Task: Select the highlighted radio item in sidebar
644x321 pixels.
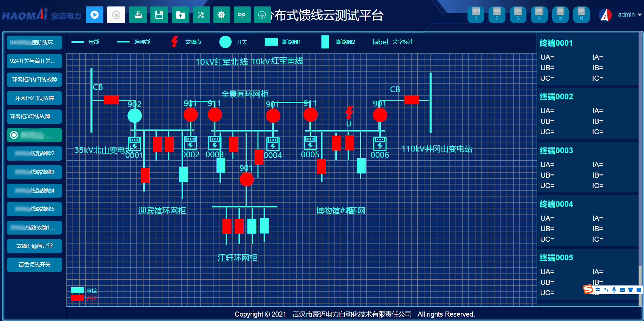Action: [x=34, y=135]
